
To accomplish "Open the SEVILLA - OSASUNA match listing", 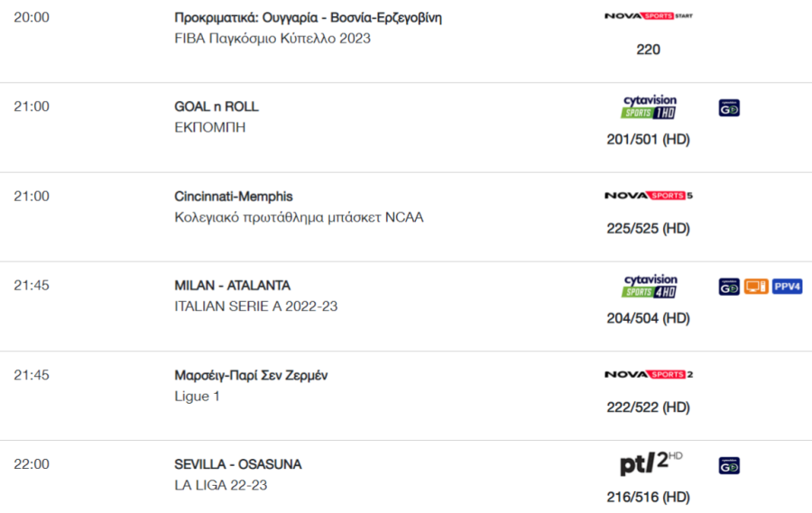I will [x=237, y=464].
